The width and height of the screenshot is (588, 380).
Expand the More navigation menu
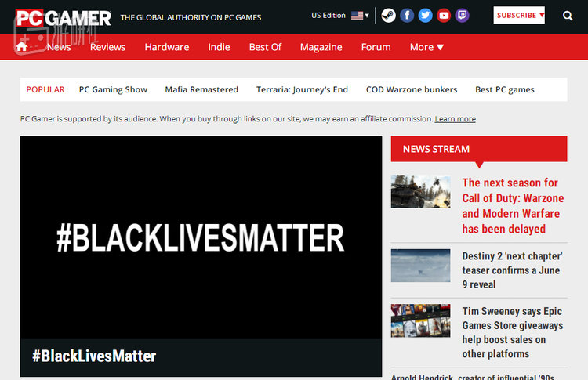[426, 47]
